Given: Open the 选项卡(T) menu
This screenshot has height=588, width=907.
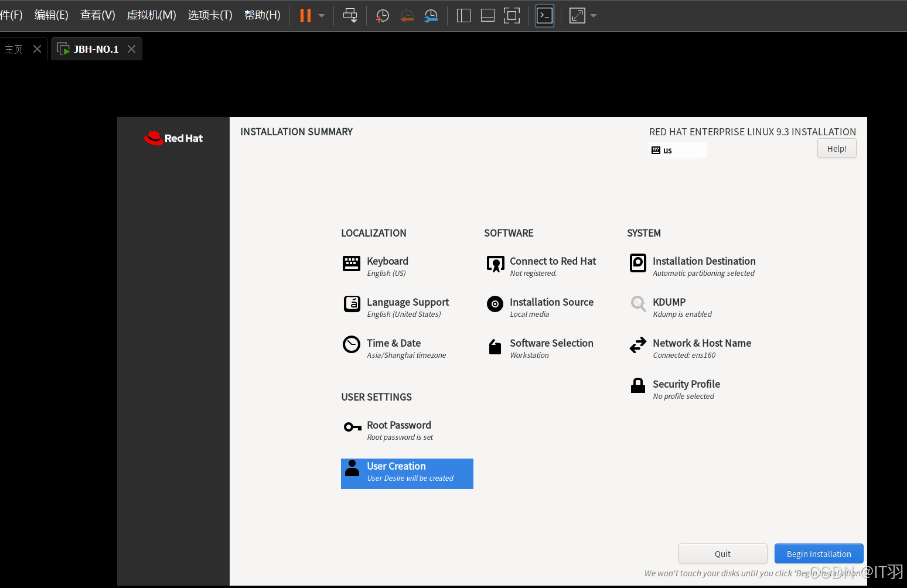Looking at the screenshot, I should click(x=210, y=15).
